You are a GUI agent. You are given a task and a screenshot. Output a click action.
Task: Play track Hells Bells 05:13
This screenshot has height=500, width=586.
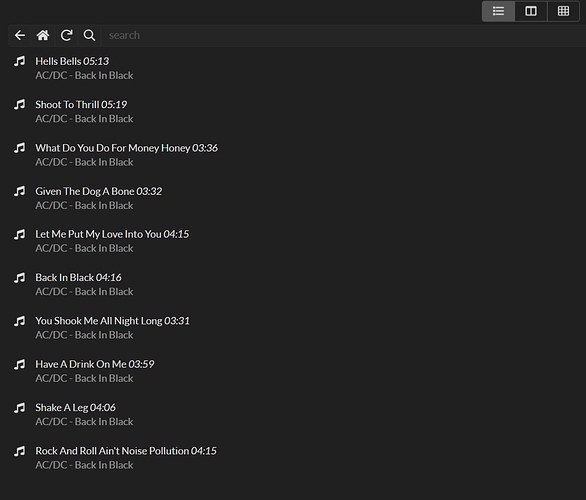72,61
